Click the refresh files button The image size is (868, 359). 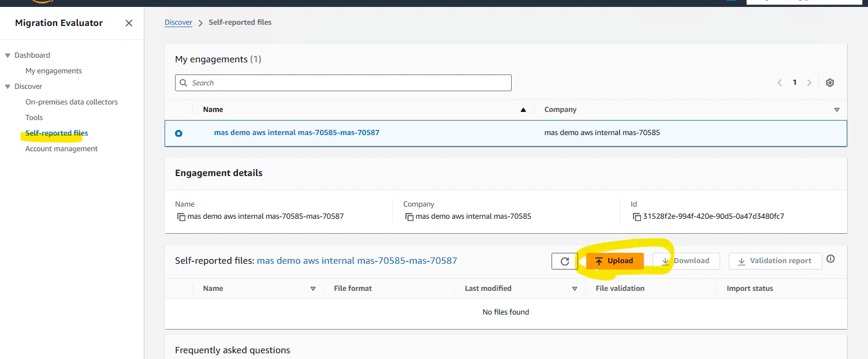[565, 261]
